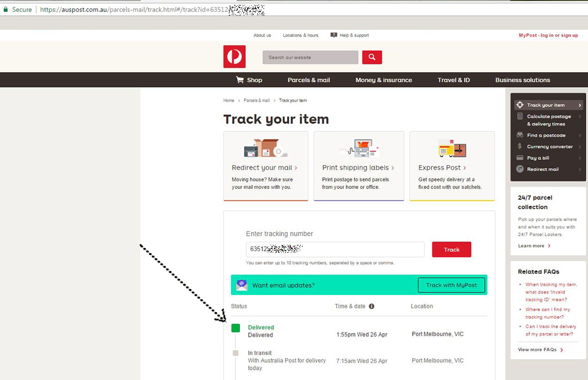Image resolution: width=588 pixels, height=380 pixels.
Task: Open the Parcels & mail menu
Action: 308,80
